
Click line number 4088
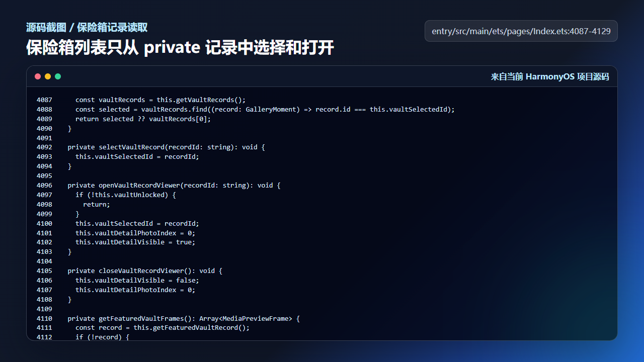[x=44, y=110]
